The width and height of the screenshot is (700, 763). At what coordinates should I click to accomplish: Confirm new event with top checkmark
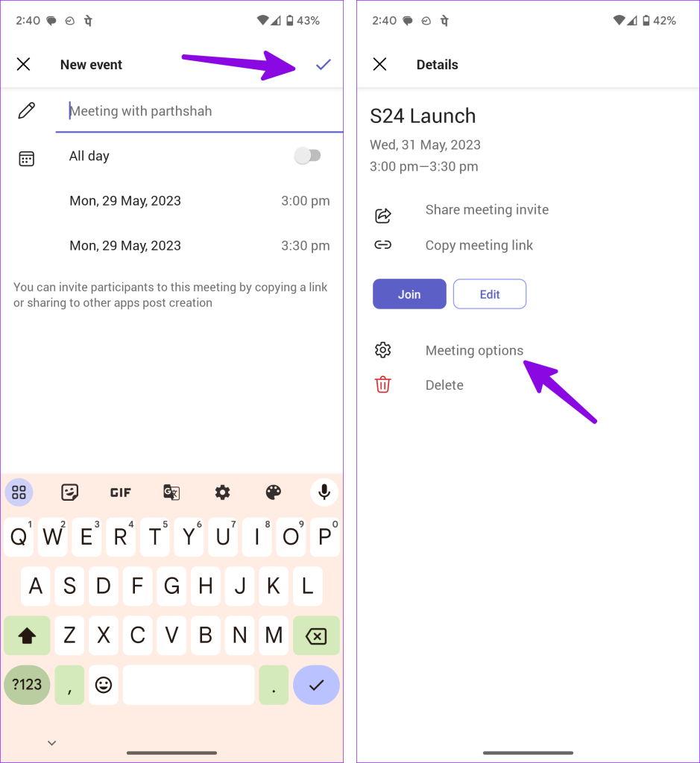pos(324,64)
